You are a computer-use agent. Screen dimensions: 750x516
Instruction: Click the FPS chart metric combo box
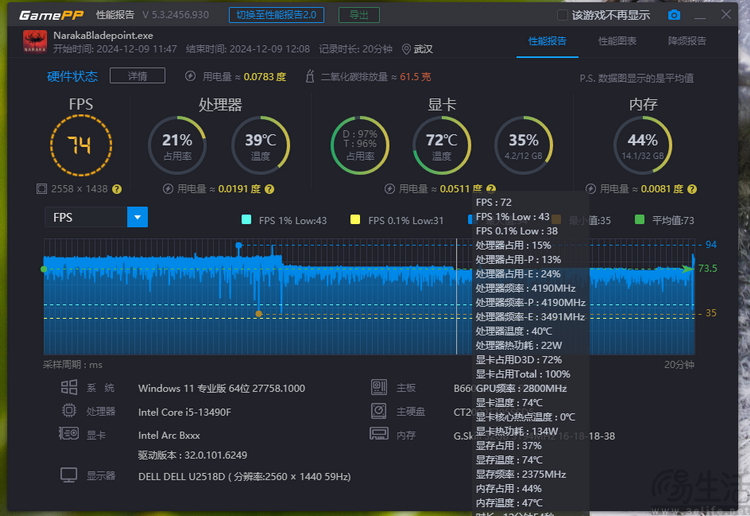coord(96,217)
